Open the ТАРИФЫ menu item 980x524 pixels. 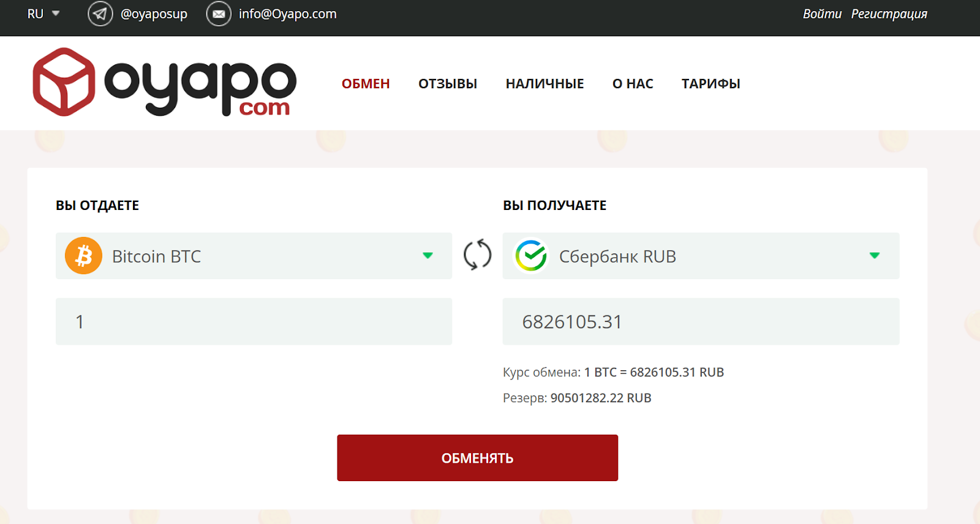pos(710,84)
